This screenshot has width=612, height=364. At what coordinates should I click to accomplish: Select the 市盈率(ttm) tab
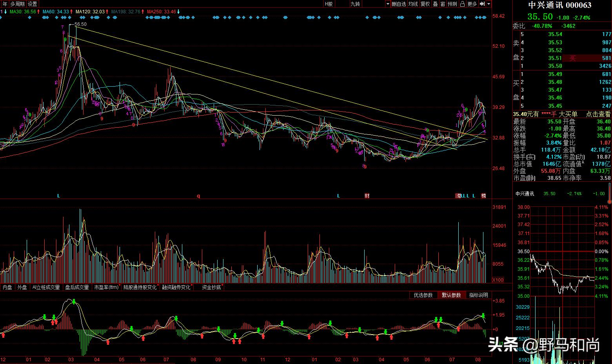click(106, 287)
